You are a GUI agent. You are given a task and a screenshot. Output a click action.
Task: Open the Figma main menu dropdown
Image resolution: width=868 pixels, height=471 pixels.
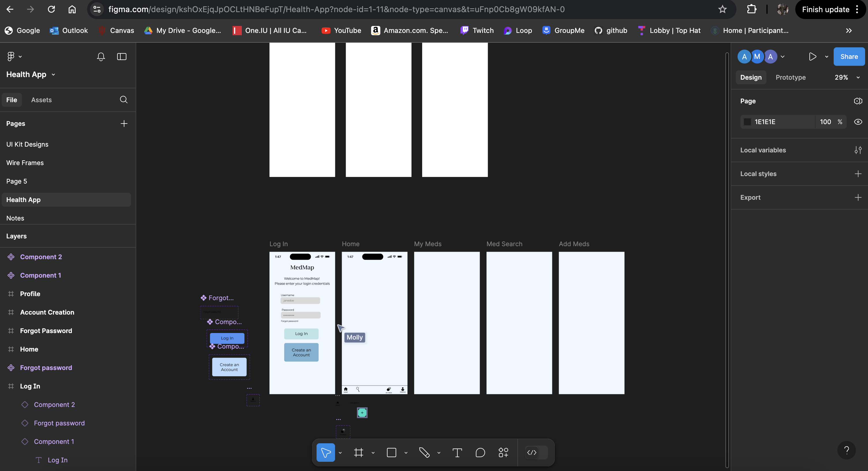(x=14, y=57)
